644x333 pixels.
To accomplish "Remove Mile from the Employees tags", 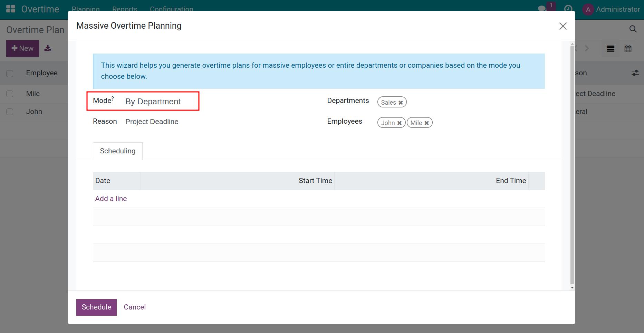I will pyautogui.click(x=426, y=123).
